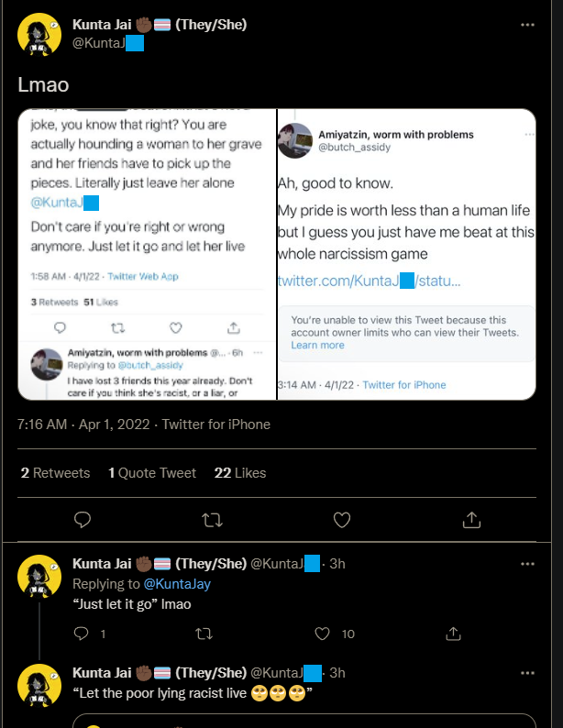Viewport: 563px width, 728px height.
Task: View the 2 Retweets list
Action: [55, 472]
